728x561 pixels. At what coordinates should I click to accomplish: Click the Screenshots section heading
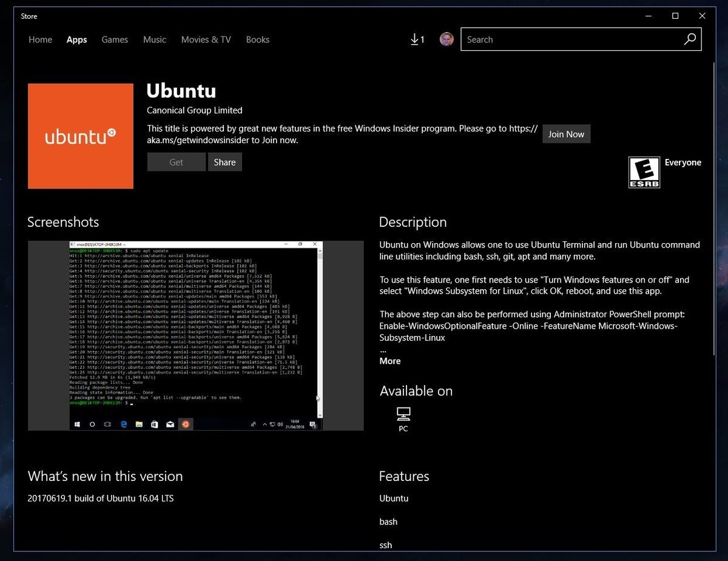click(63, 222)
